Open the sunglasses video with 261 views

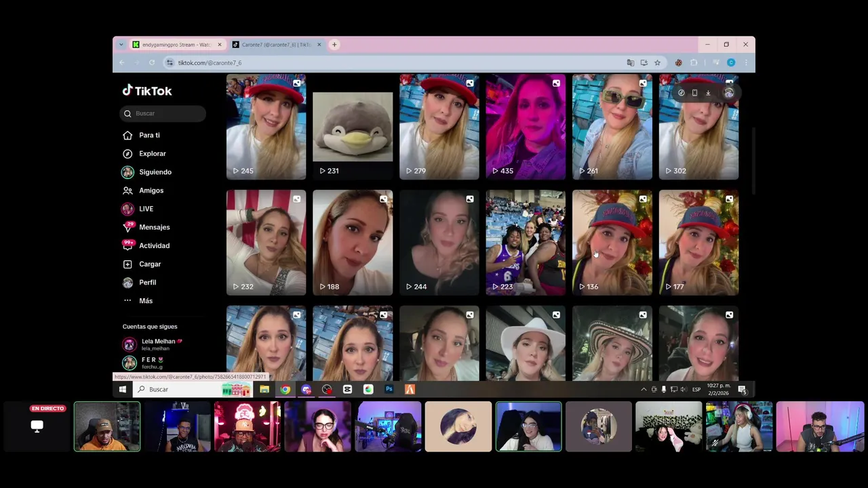(x=612, y=127)
